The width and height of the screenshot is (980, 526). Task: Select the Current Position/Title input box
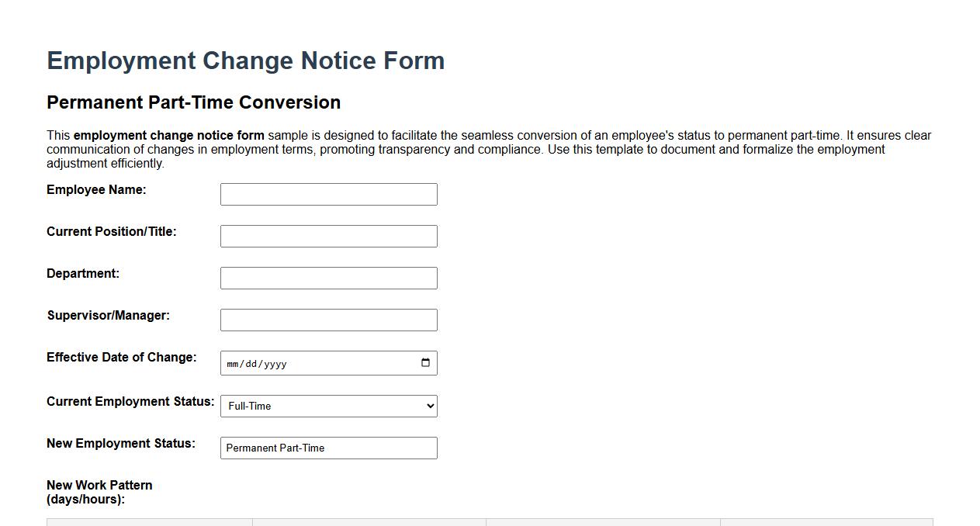pyautogui.click(x=328, y=235)
